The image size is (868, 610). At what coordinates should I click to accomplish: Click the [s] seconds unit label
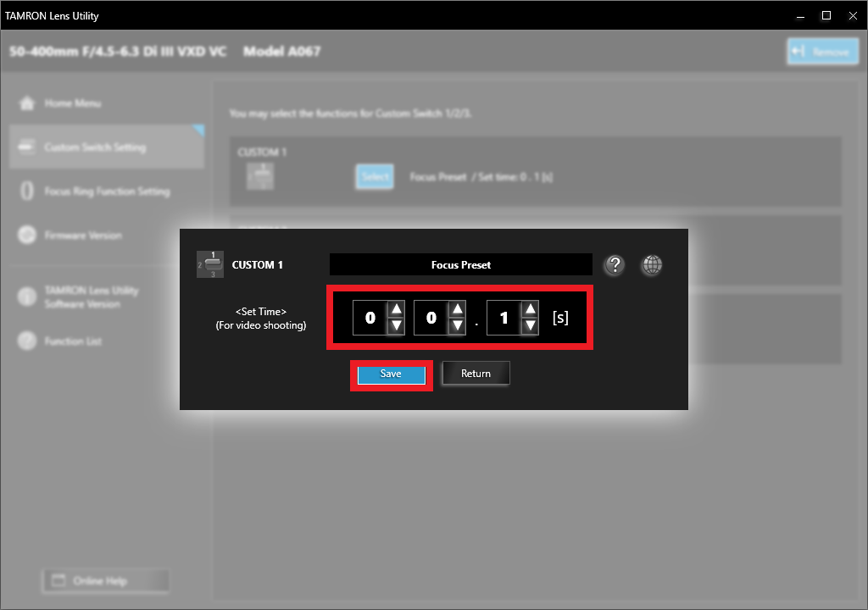pos(560,318)
